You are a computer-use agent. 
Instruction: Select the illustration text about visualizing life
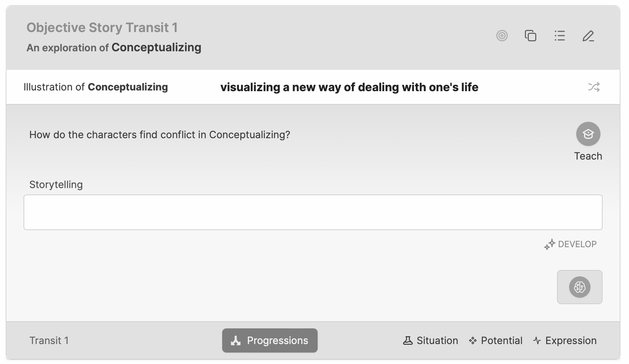349,87
